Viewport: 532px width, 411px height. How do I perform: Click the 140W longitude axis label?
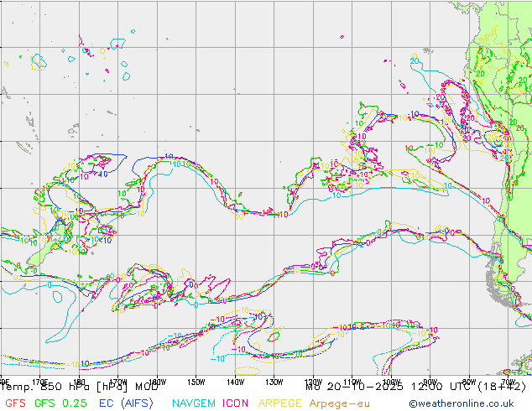tap(235, 382)
